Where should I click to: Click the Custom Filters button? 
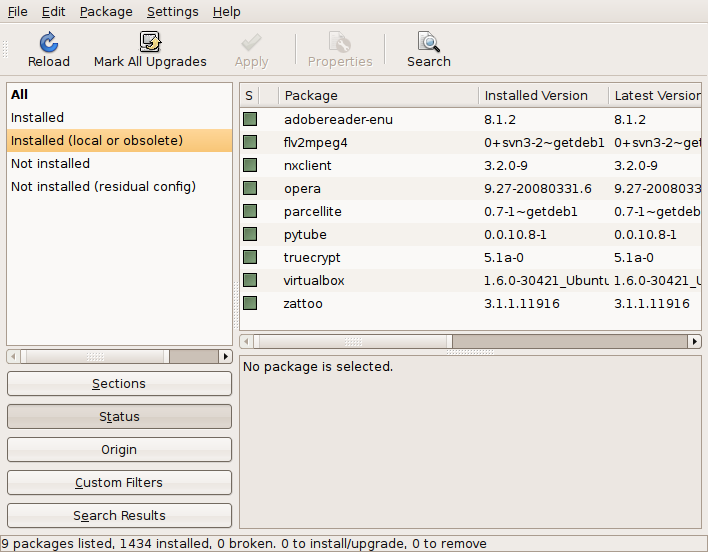click(x=119, y=482)
